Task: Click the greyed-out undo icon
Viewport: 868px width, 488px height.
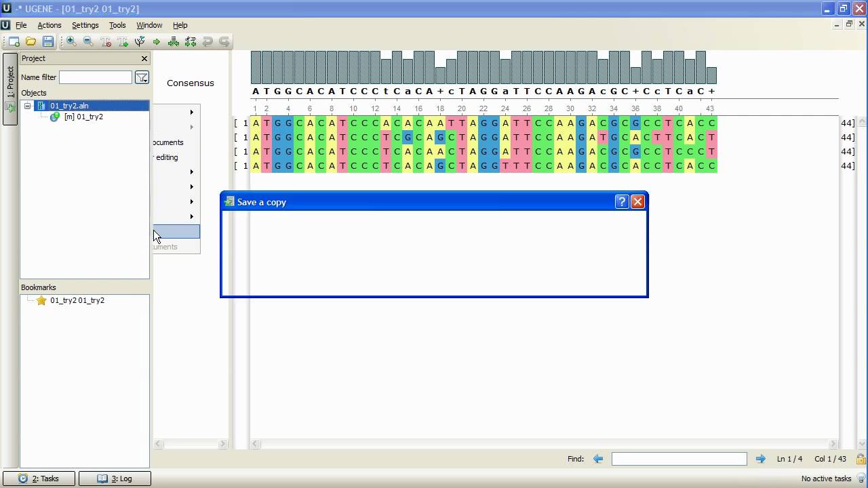Action: (x=208, y=41)
